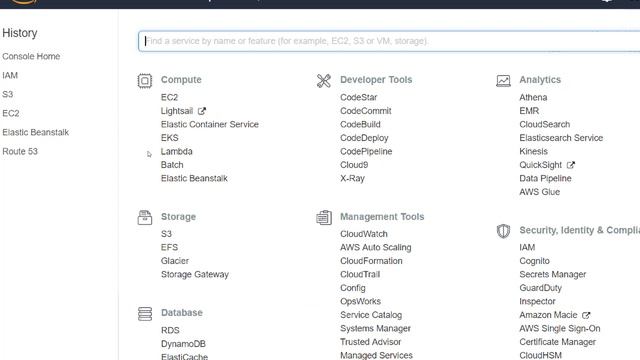Open the QuickSight service
This screenshot has width=640, height=360.
(x=540, y=165)
